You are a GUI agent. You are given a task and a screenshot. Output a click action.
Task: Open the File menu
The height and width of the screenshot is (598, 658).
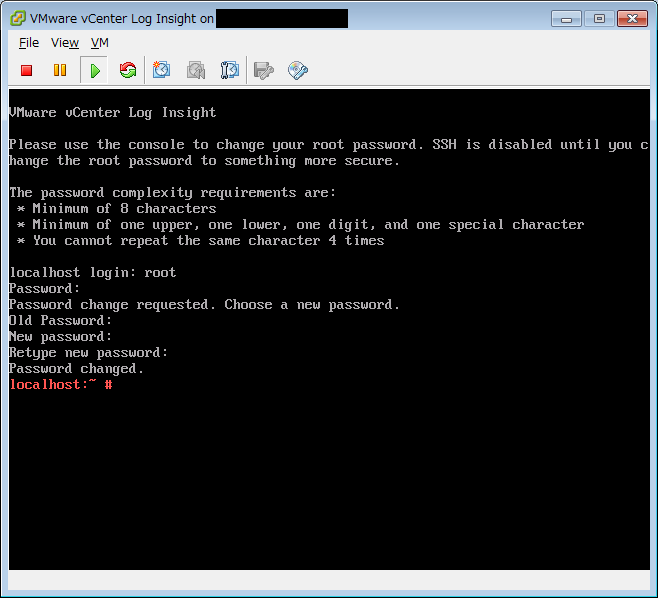[29, 42]
